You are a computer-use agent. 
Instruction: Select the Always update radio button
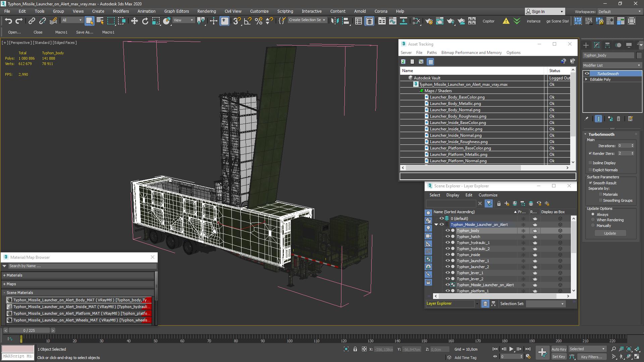[x=593, y=215]
